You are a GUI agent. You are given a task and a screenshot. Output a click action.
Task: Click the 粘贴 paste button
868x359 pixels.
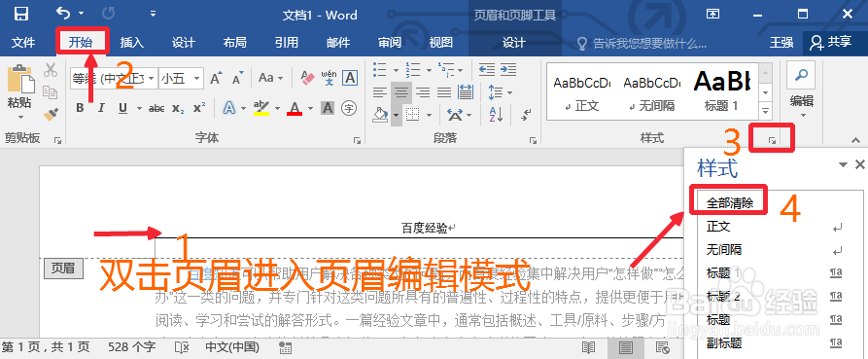(19, 91)
